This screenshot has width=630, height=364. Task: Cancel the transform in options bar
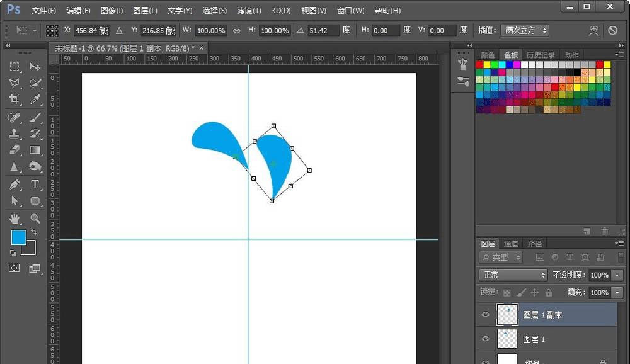(x=612, y=30)
